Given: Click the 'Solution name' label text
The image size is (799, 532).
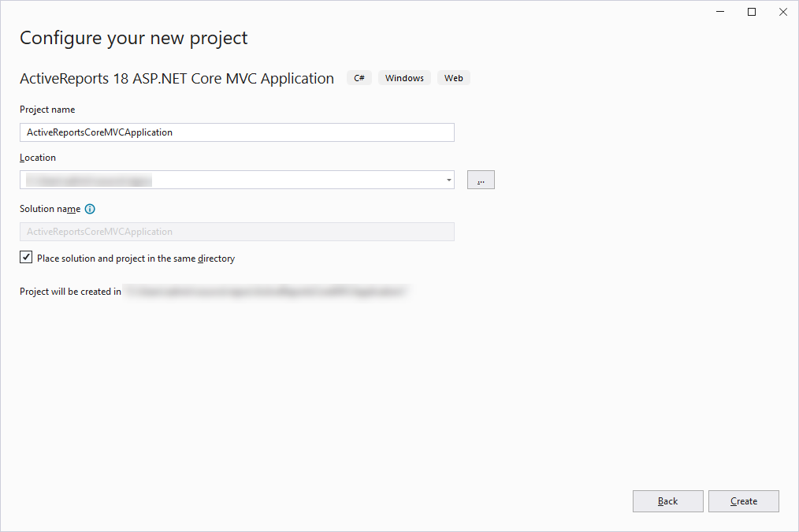Looking at the screenshot, I should (50, 209).
